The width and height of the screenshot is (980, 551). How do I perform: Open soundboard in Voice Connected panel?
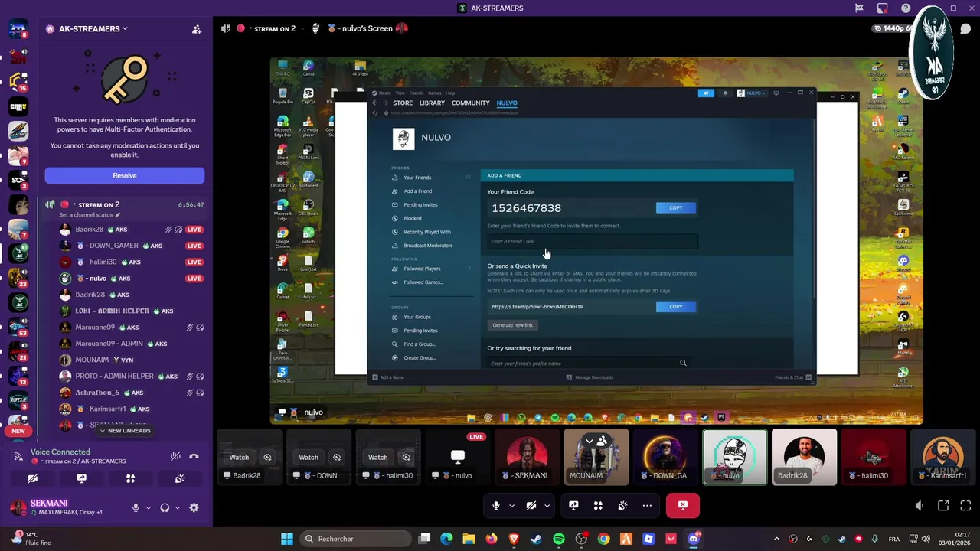point(179,478)
